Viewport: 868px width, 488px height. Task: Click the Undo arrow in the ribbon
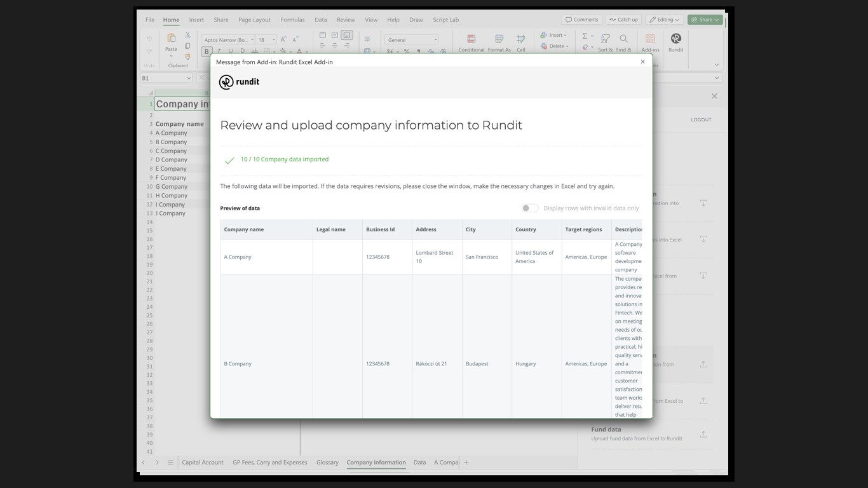point(149,39)
